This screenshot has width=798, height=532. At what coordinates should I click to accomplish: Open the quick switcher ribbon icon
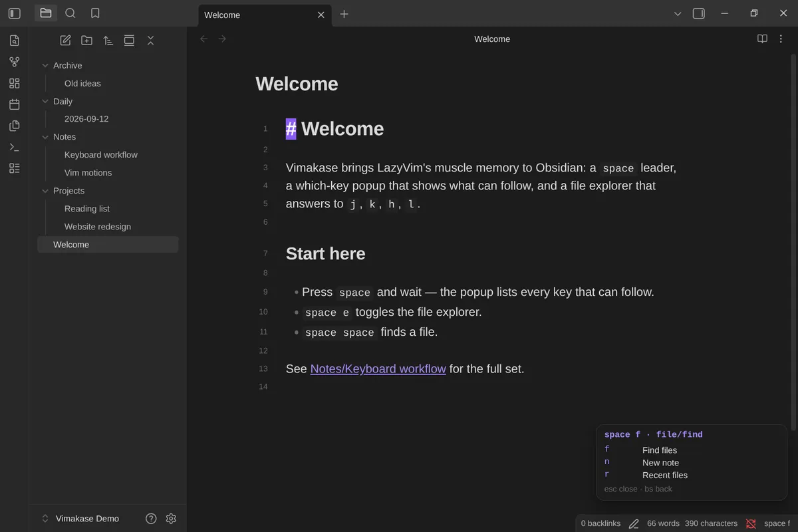[x=14, y=41]
